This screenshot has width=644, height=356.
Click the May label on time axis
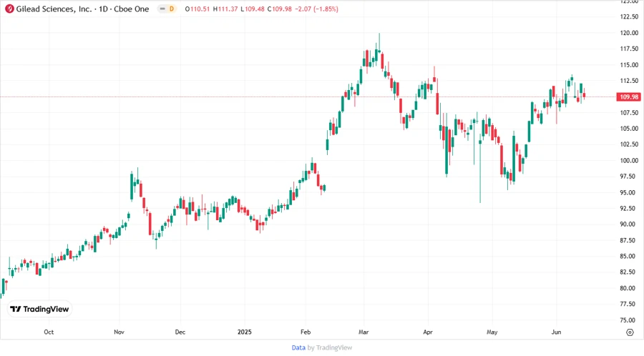point(492,332)
